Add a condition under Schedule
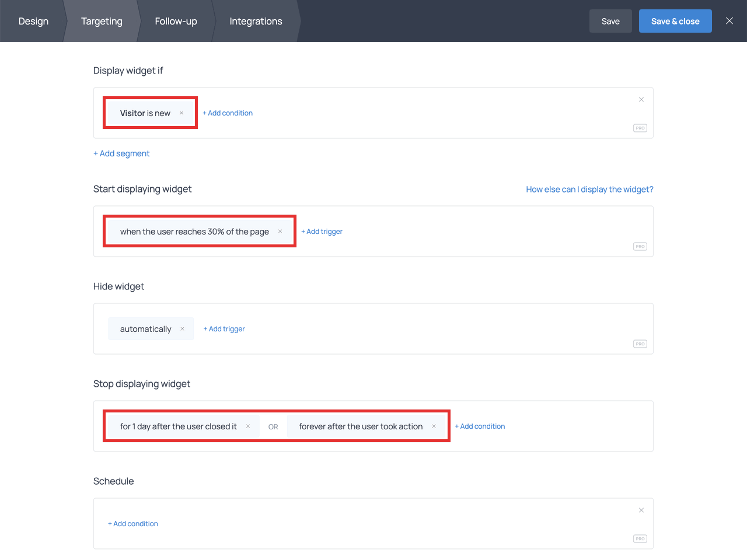Screen dimensions: 747x560 133,523
